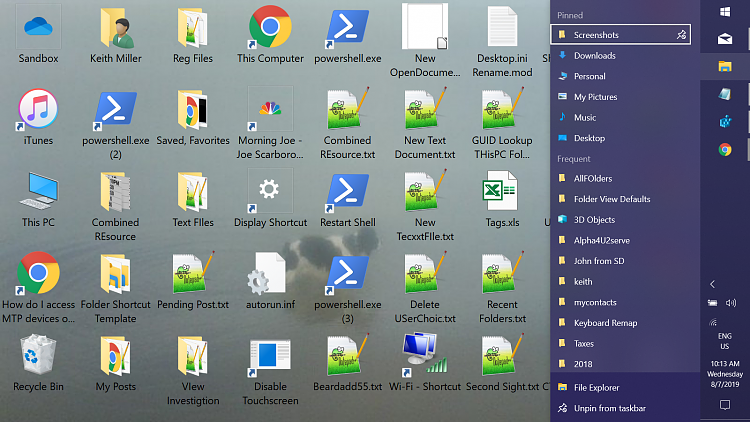Launch File Explorer from the jump list
The image size is (750, 422).
click(x=596, y=387)
